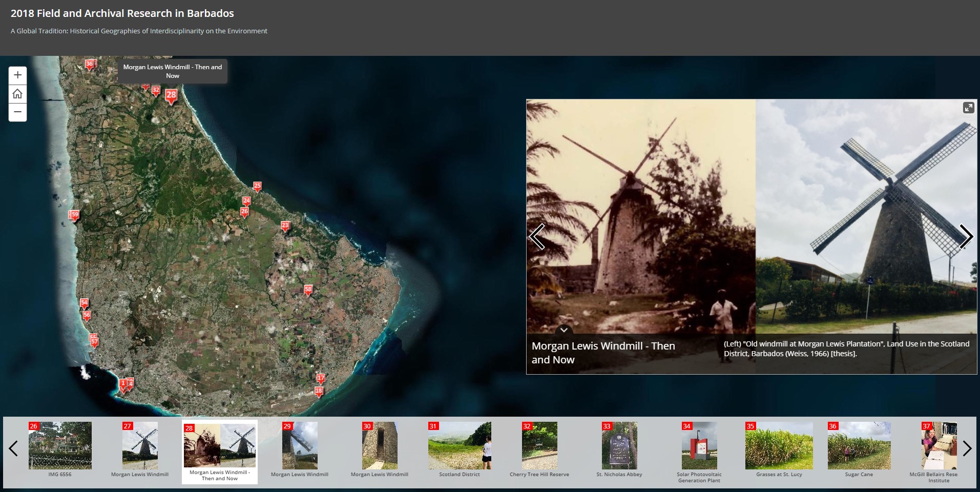Advance to next photo in viewer

966,237
